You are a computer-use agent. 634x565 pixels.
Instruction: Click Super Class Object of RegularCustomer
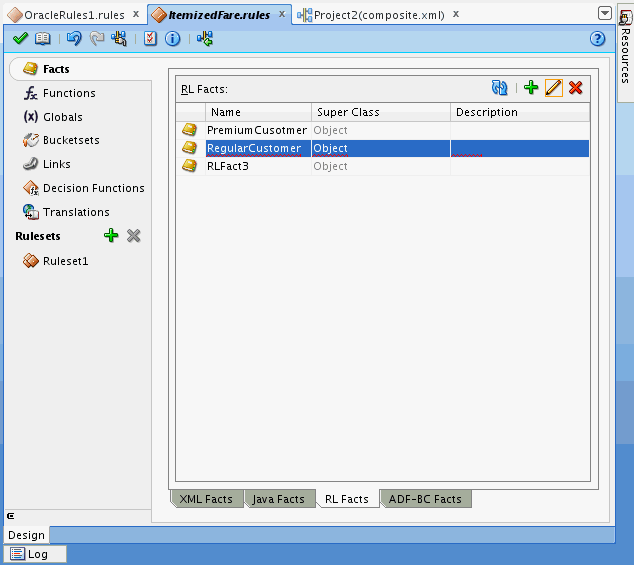click(381, 148)
